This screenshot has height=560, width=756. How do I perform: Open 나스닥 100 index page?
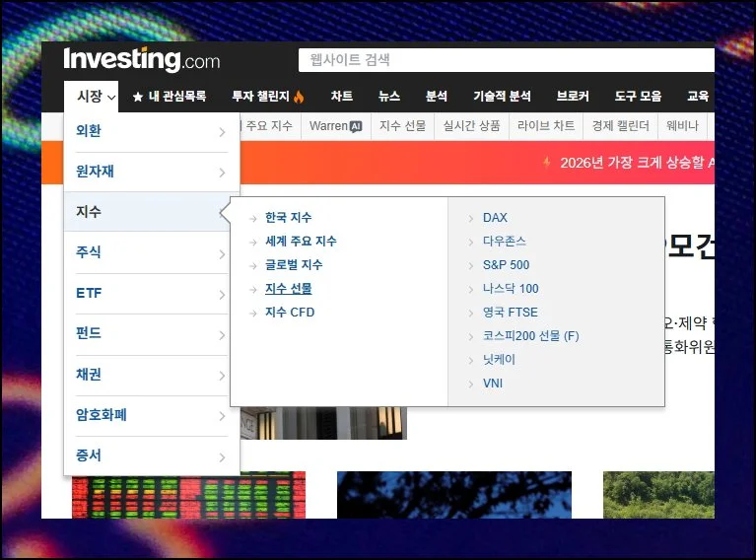point(511,289)
